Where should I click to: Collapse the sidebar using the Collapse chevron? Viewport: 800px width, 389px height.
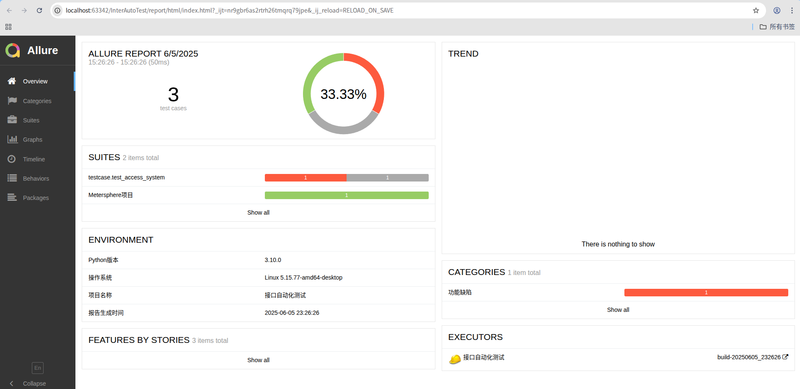tap(12, 383)
